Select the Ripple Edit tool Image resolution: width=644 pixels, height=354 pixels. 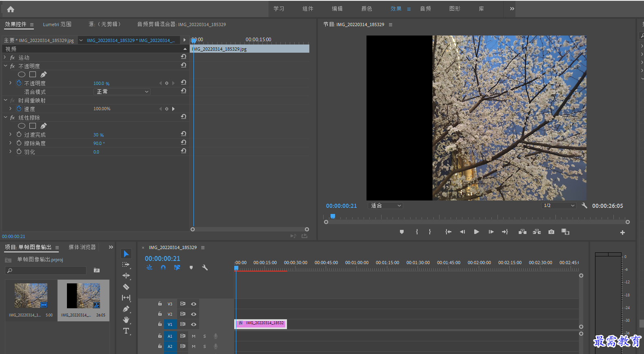pos(126,276)
